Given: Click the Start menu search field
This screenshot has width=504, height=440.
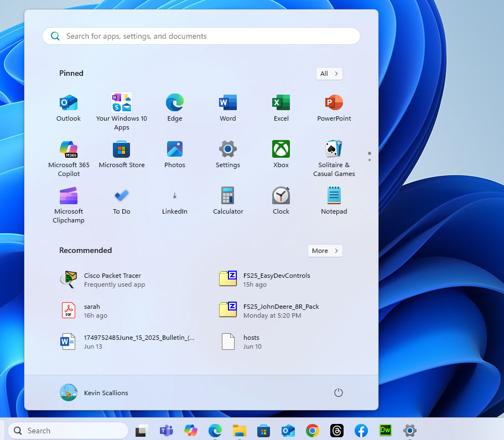Looking at the screenshot, I should 201,36.
